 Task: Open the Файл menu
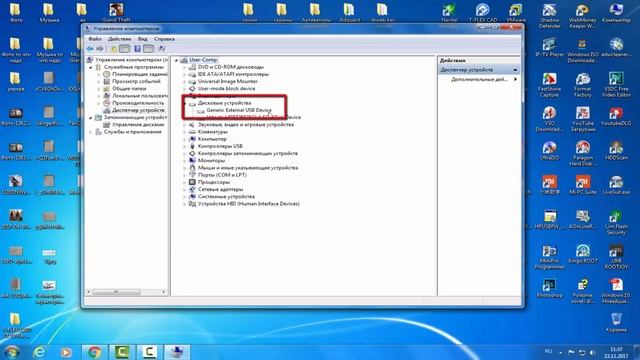[95, 39]
